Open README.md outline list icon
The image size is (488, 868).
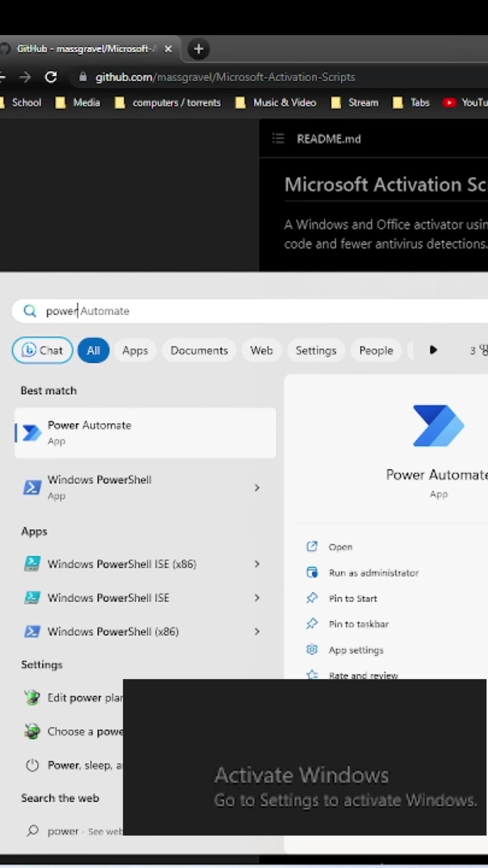pos(278,138)
